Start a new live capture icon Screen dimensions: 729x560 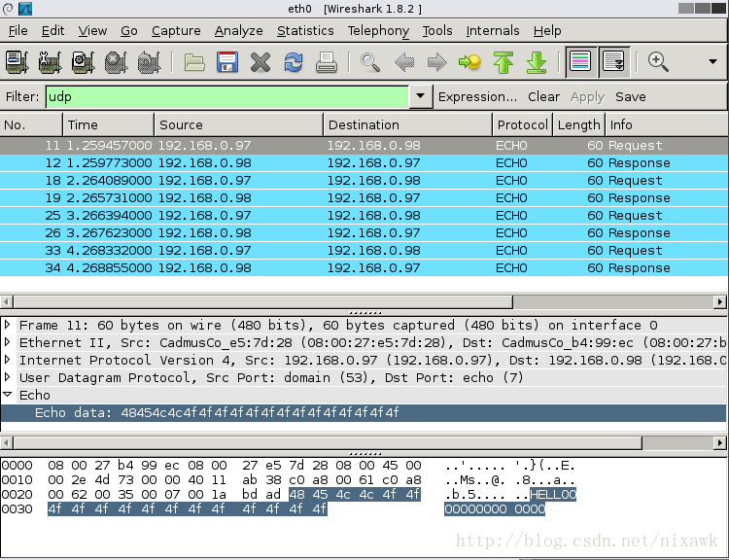[x=84, y=62]
